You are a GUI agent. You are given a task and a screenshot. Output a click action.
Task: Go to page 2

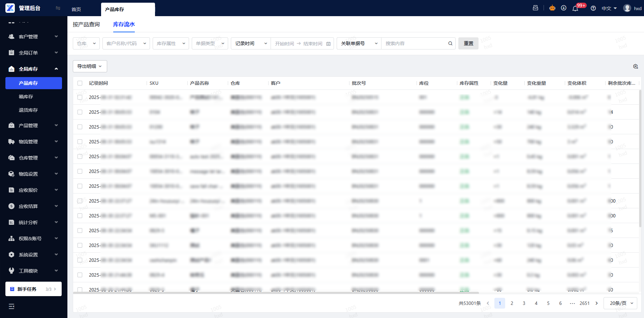click(512, 303)
